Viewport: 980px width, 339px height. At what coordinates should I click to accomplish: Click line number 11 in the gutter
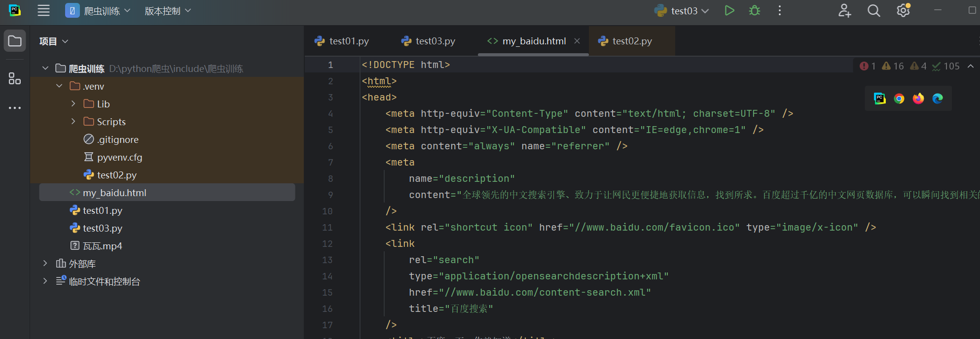coord(327,227)
